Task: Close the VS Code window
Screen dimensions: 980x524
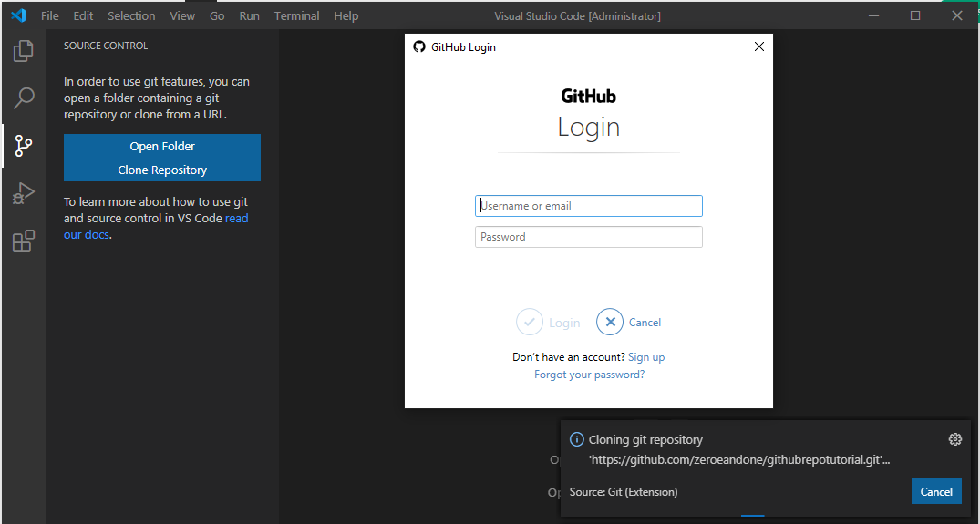Action: pyautogui.click(x=957, y=15)
